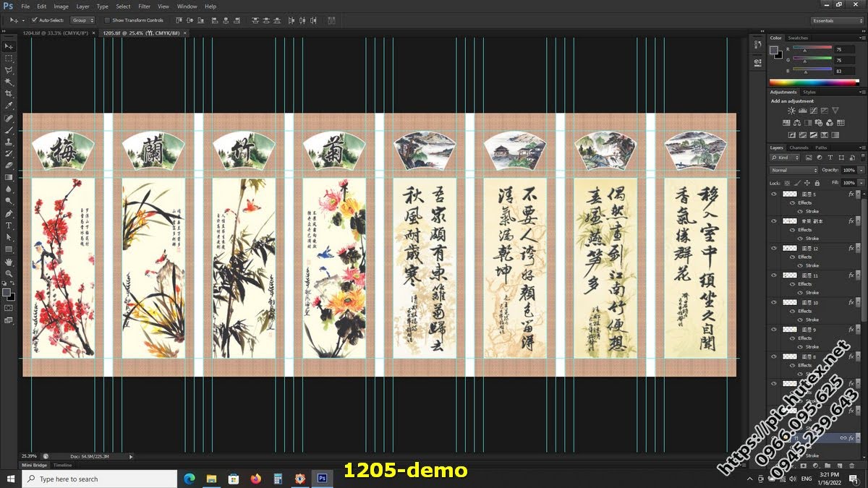Viewport: 868px width, 488px height.
Task: Select the Move tool in toolbox
Action: click(x=9, y=46)
